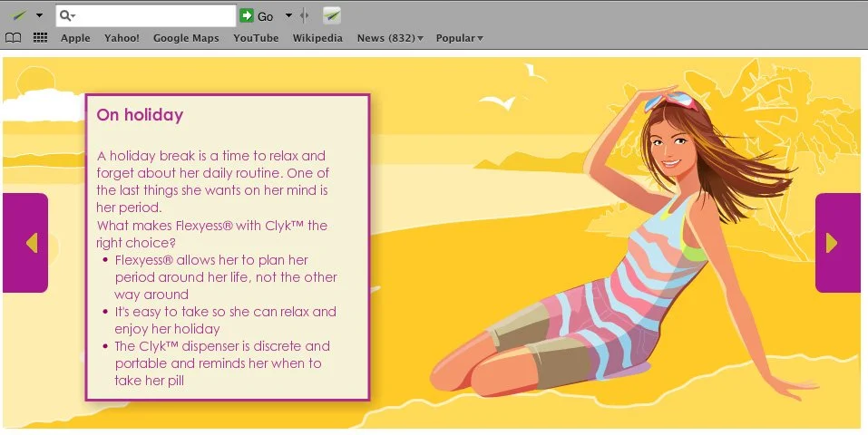The width and height of the screenshot is (868, 435).
Task: Open the dropdown arrow beside the swoosh logo
Action: pyautogui.click(x=39, y=15)
